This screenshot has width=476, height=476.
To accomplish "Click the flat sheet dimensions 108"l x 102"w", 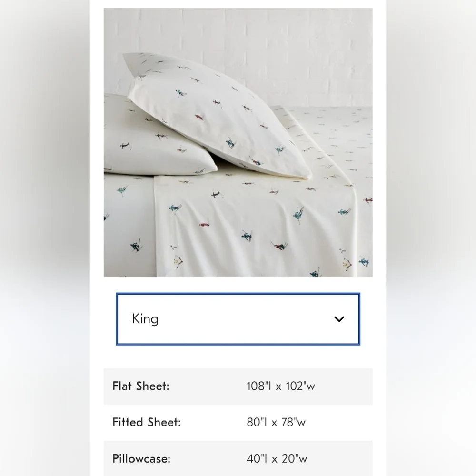I will [281, 386].
